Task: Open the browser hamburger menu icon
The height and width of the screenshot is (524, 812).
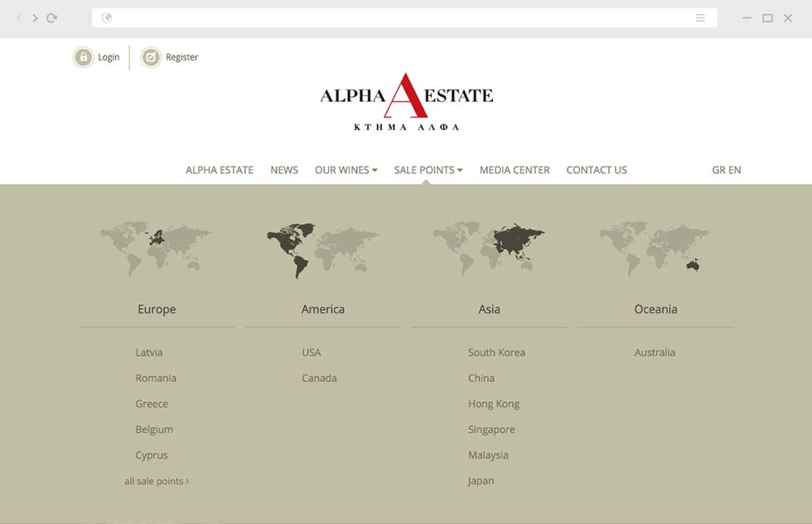Action: [x=700, y=18]
